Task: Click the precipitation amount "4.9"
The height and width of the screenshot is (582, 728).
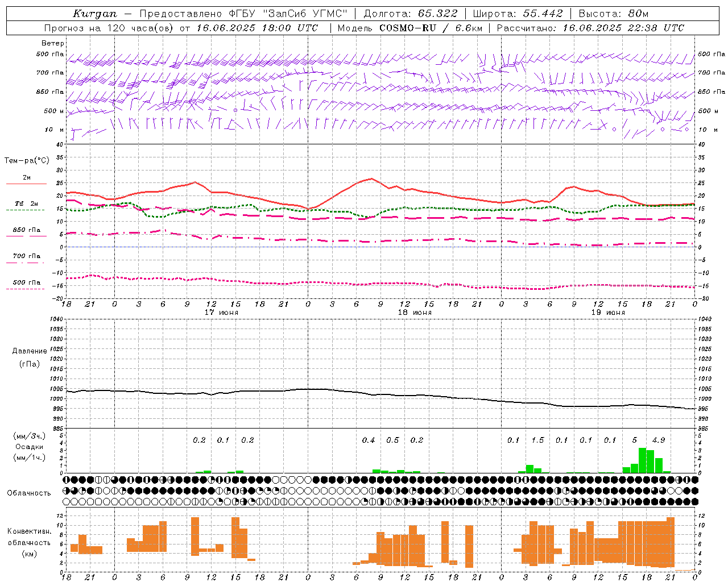Action: pos(659,440)
